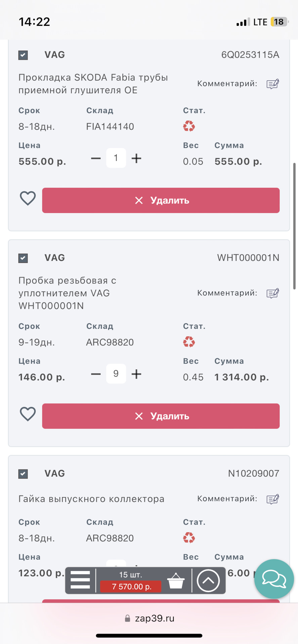Tap the zap39.ru address bar

(149, 619)
